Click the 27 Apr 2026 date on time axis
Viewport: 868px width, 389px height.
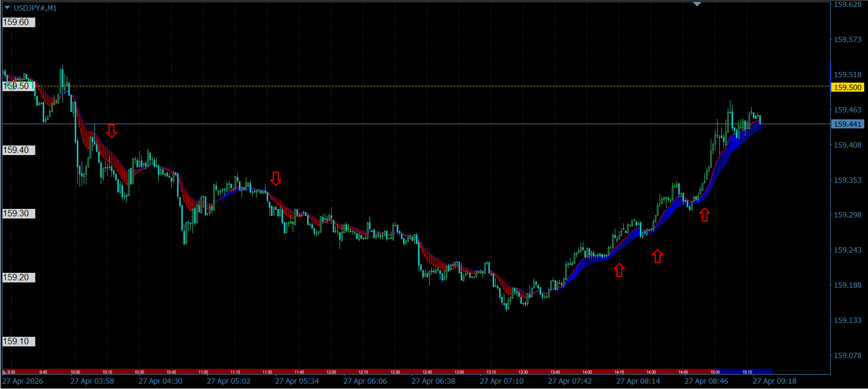point(23,381)
